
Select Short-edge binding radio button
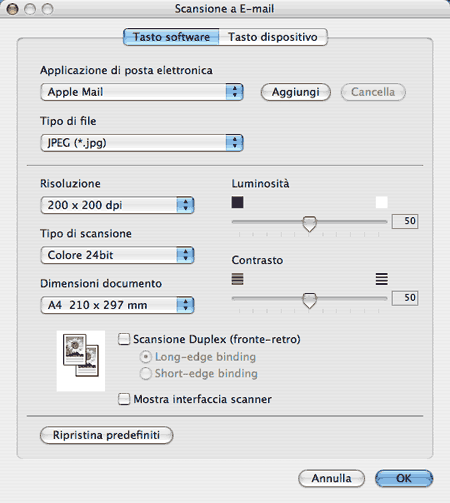[146, 374]
